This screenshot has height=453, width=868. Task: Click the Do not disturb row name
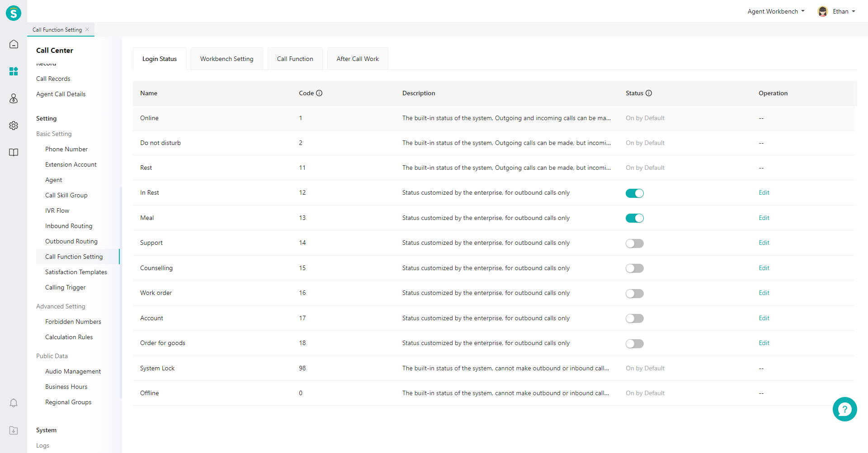click(160, 143)
